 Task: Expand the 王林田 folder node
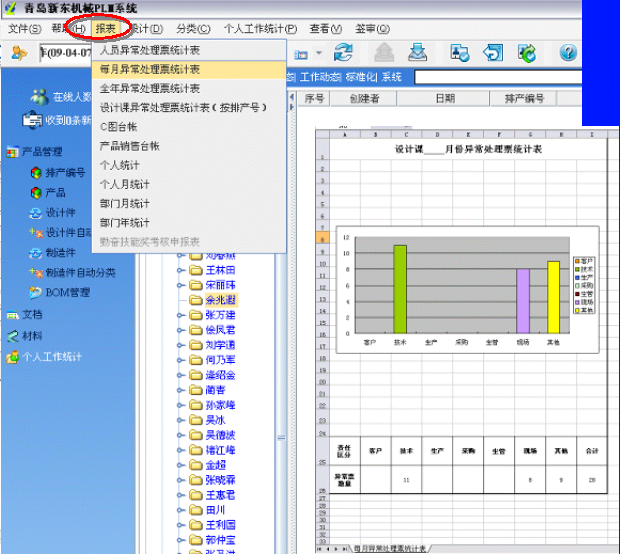coord(179,270)
